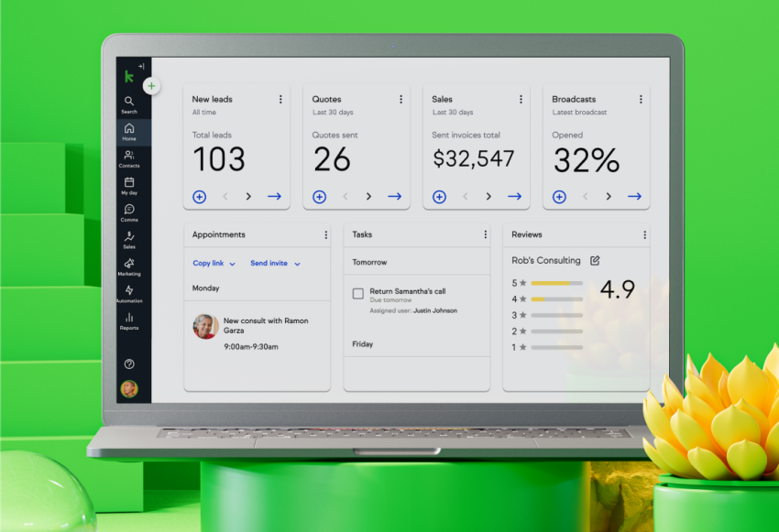This screenshot has width=779, height=532.
Task: Open Reports in the sidebar
Action: pyautogui.click(x=129, y=321)
